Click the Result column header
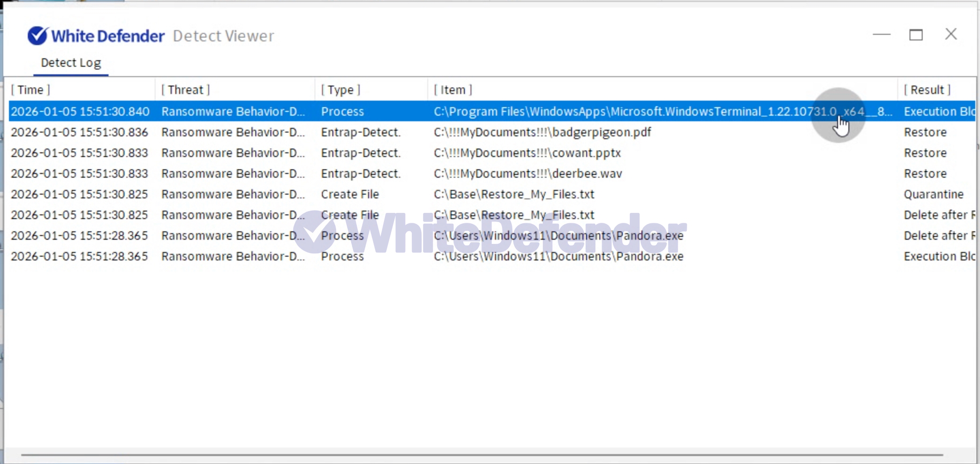Image resolution: width=980 pixels, height=464 pixels. (x=927, y=90)
